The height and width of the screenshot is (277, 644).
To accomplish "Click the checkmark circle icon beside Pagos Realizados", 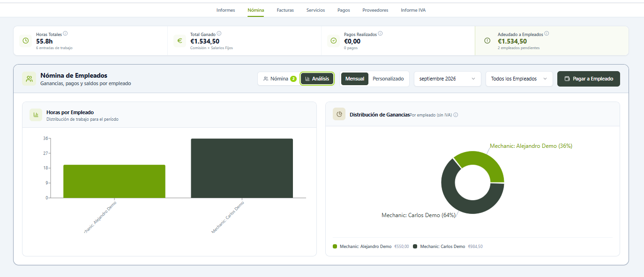I will click(333, 41).
